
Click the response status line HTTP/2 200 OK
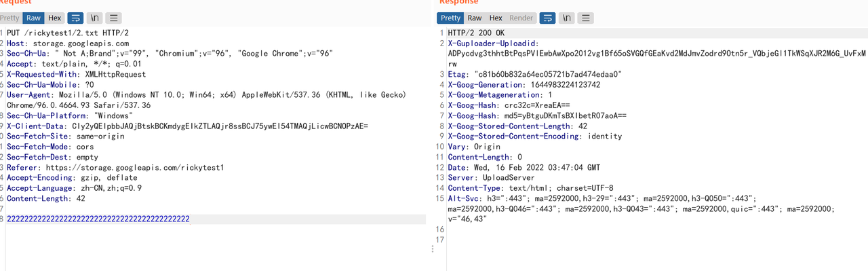(x=475, y=33)
